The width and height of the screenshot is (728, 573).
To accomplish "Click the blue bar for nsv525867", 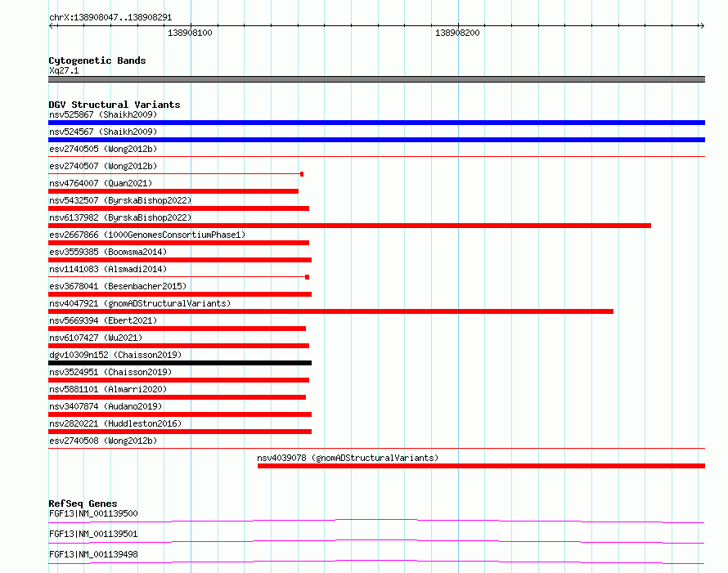I will pos(376,123).
